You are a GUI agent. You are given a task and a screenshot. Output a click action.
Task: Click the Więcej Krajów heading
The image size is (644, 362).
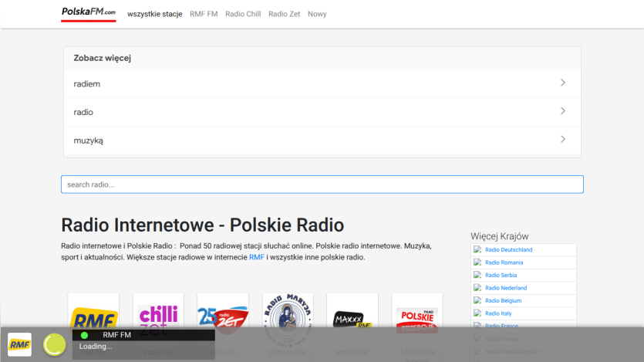point(500,236)
